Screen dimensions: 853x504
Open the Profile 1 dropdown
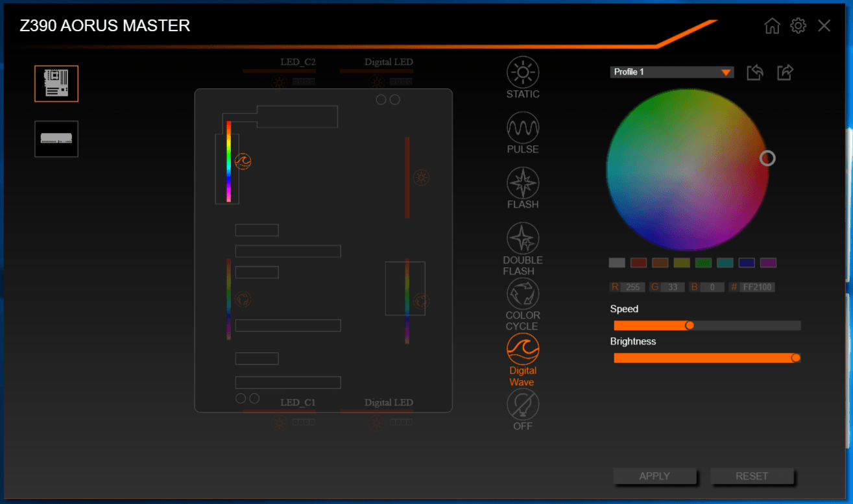tap(672, 72)
